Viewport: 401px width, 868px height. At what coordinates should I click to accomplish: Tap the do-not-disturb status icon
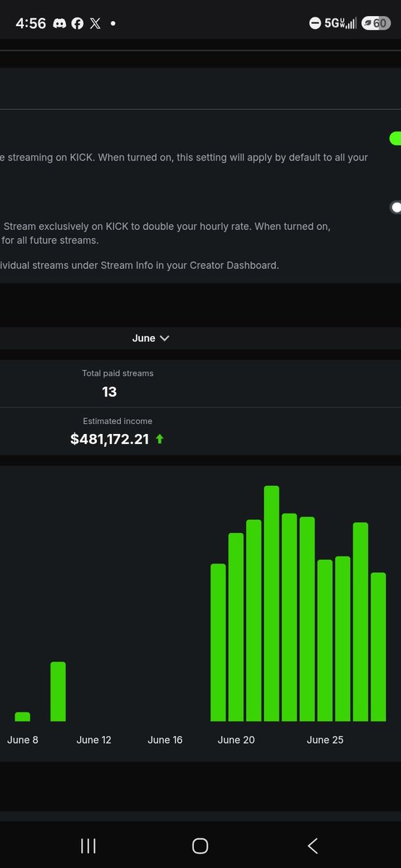coord(315,23)
